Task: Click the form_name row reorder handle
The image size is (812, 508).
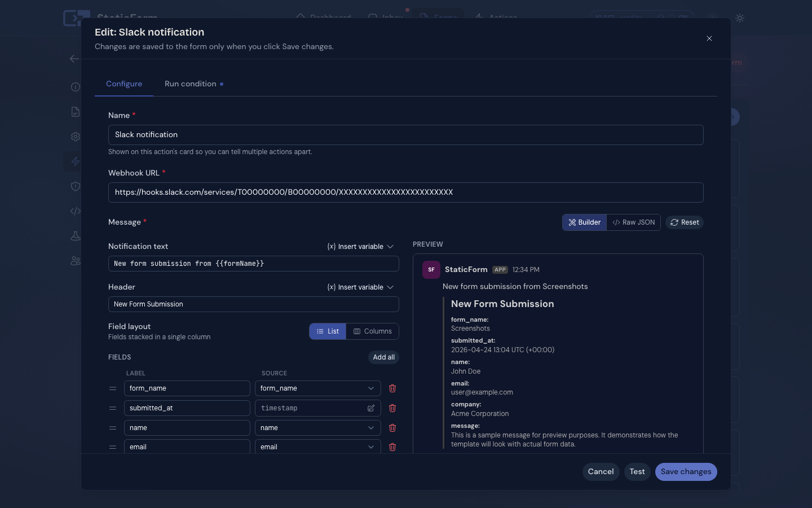Action: tap(113, 388)
